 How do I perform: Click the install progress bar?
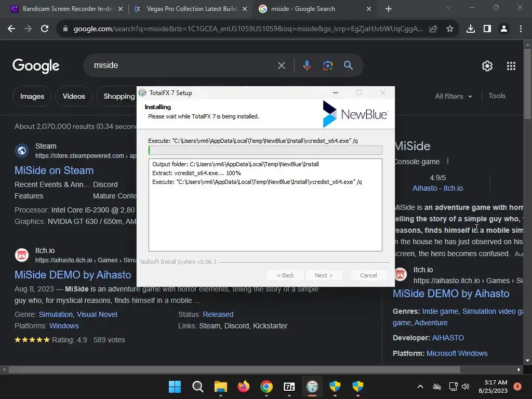click(265, 150)
